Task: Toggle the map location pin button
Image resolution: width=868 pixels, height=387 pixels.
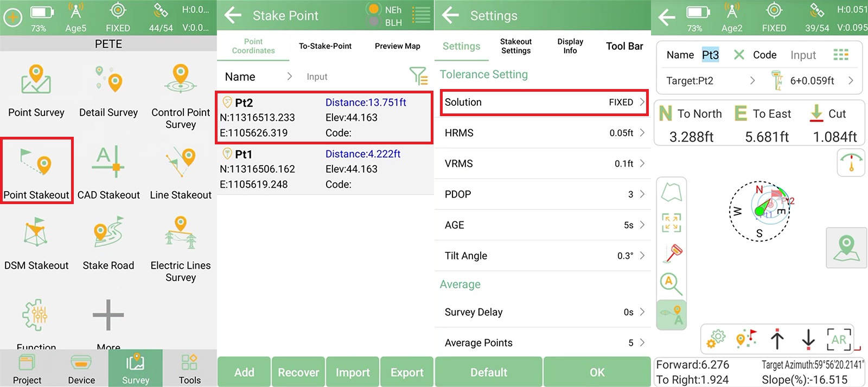Action: tap(846, 248)
